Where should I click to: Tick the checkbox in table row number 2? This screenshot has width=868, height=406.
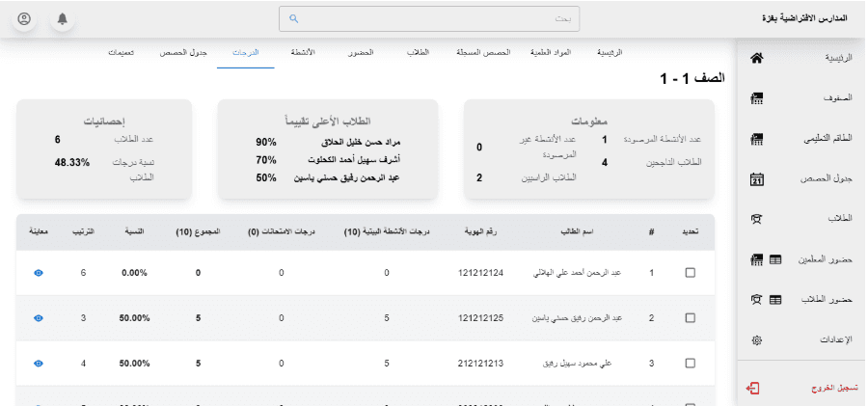tap(690, 318)
